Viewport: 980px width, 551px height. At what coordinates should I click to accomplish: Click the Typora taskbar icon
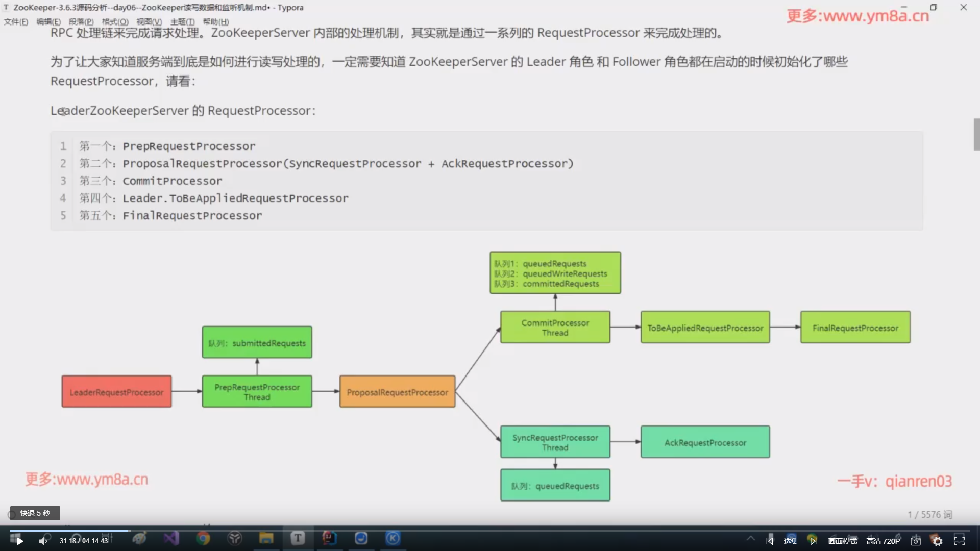click(298, 538)
